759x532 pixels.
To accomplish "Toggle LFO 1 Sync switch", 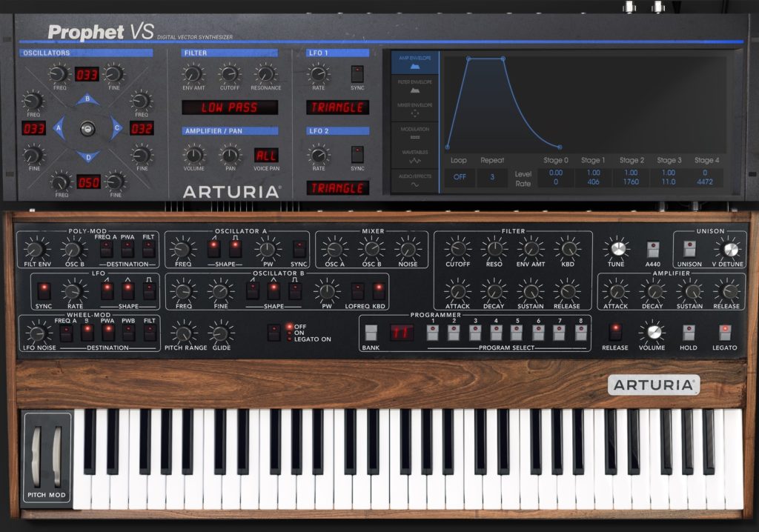I will point(357,74).
